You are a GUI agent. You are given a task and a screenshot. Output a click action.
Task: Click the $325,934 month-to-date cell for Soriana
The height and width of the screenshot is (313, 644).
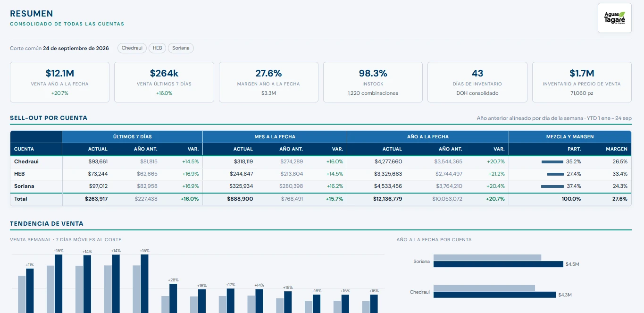[241, 186]
